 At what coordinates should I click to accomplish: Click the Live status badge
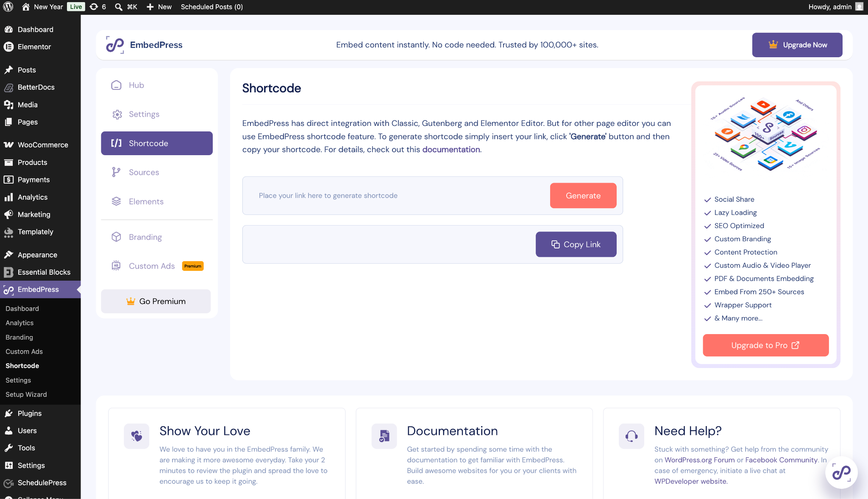76,7
